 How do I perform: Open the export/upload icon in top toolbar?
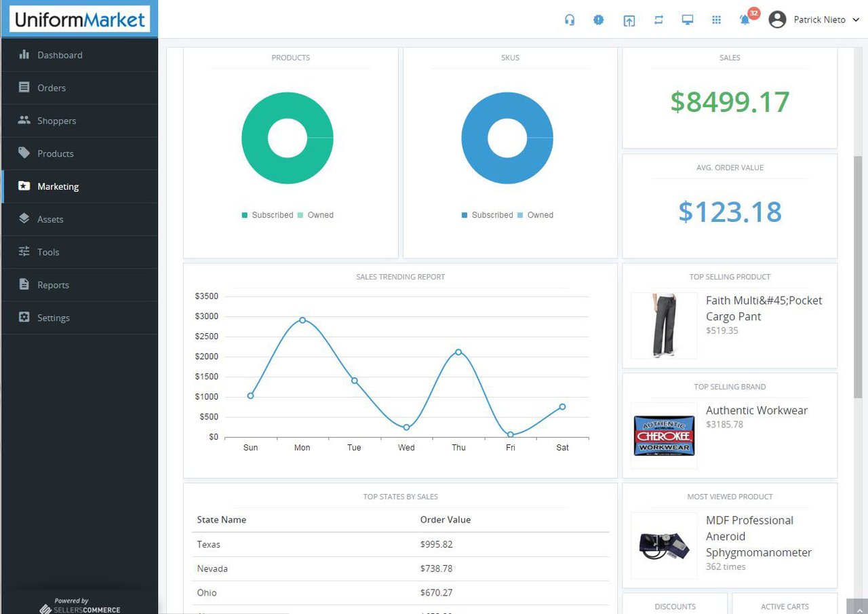629,20
